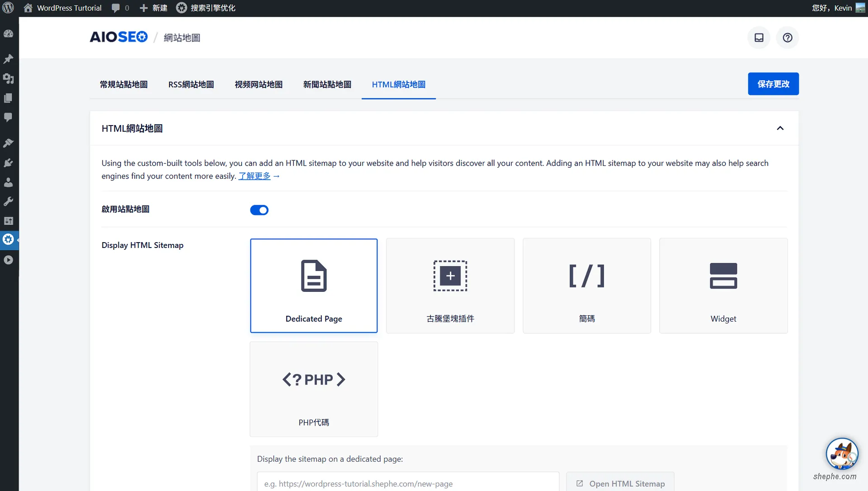
Task: Switch to the 视频网站地图 tab
Action: pos(259,84)
